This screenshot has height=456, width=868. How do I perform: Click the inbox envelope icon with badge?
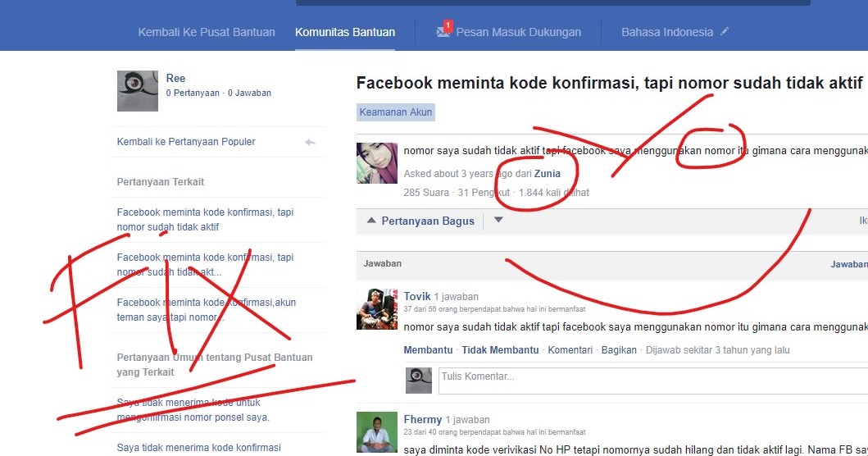tap(444, 30)
